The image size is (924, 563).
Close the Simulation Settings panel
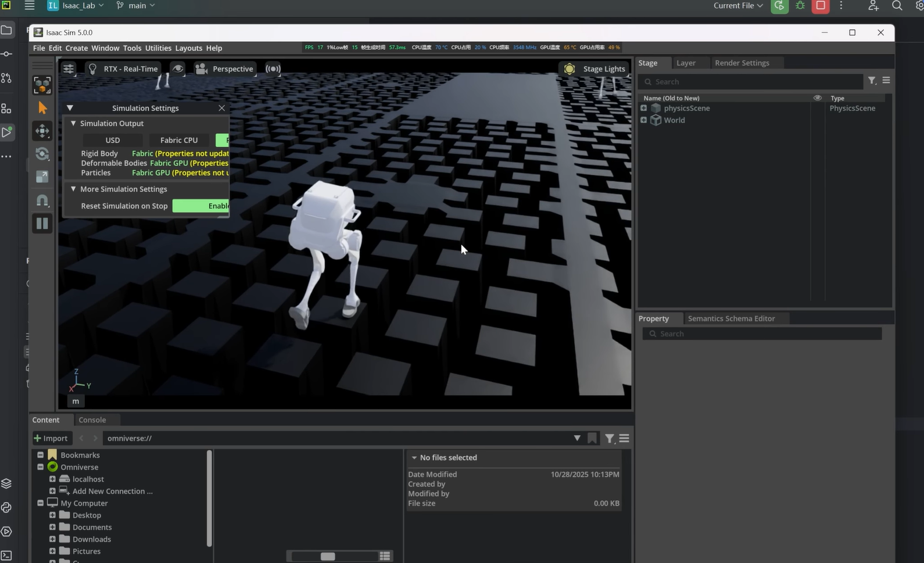[221, 108]
